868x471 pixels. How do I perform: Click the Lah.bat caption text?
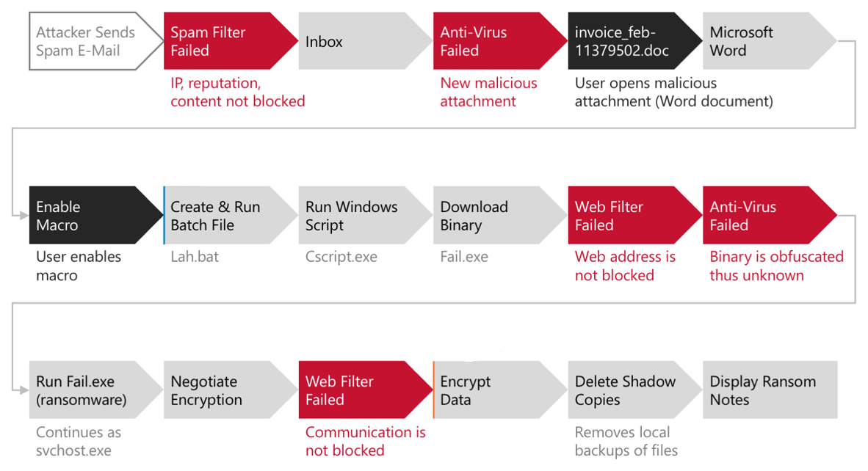pyautogui.click(x=195, y=258)
